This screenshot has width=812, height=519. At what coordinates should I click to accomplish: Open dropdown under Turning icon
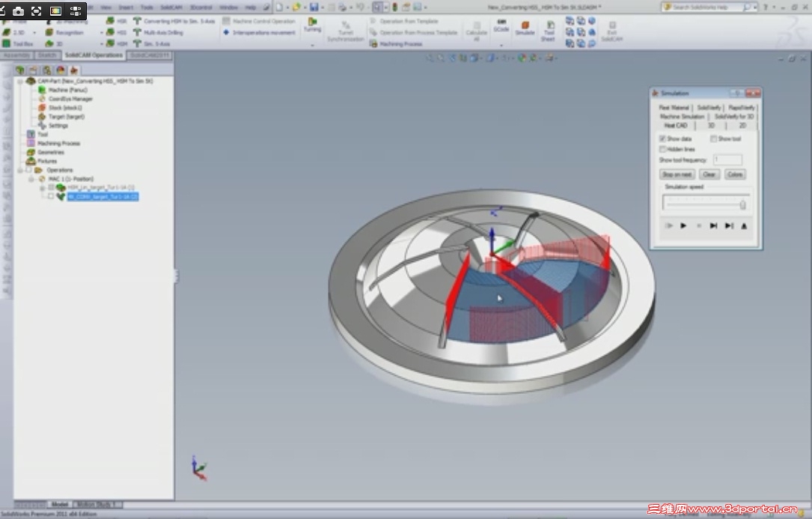312,45
